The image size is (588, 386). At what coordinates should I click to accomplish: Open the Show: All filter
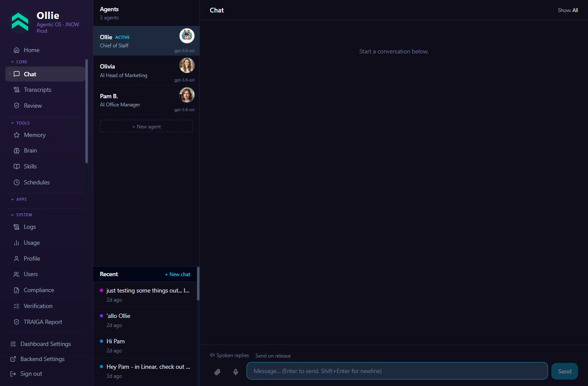tap(568, 10)
